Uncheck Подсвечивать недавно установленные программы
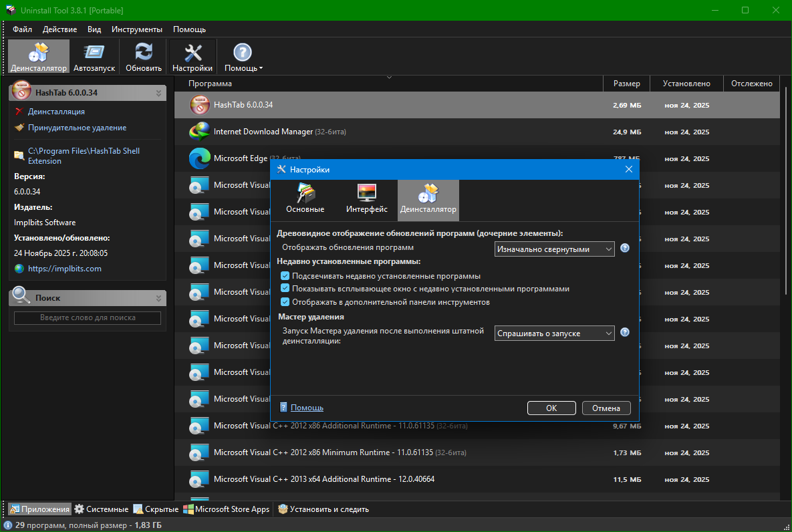Viewport: 792px width, 532px height. coord(285,276)
